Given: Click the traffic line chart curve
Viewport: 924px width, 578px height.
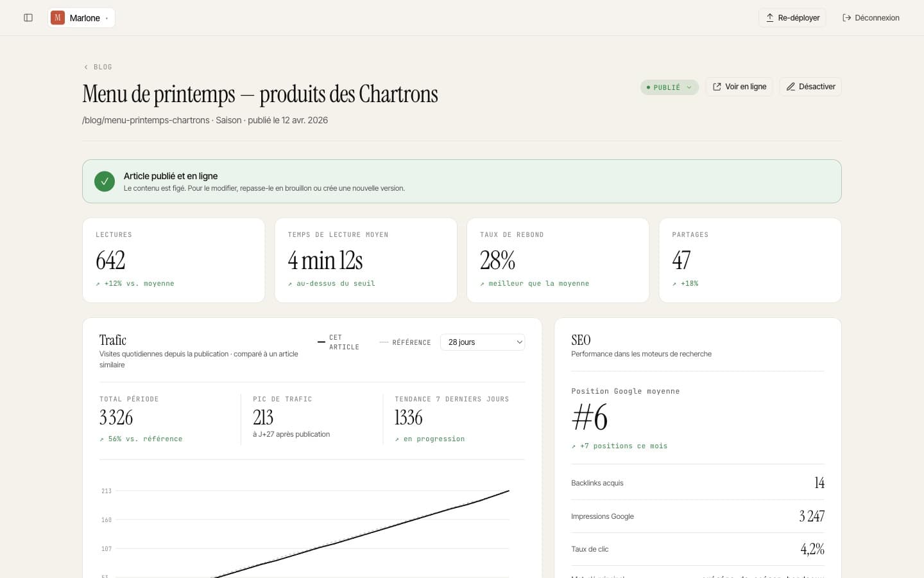Looking at the screenshot, I should pyautogui.click(x=361, y=534).
